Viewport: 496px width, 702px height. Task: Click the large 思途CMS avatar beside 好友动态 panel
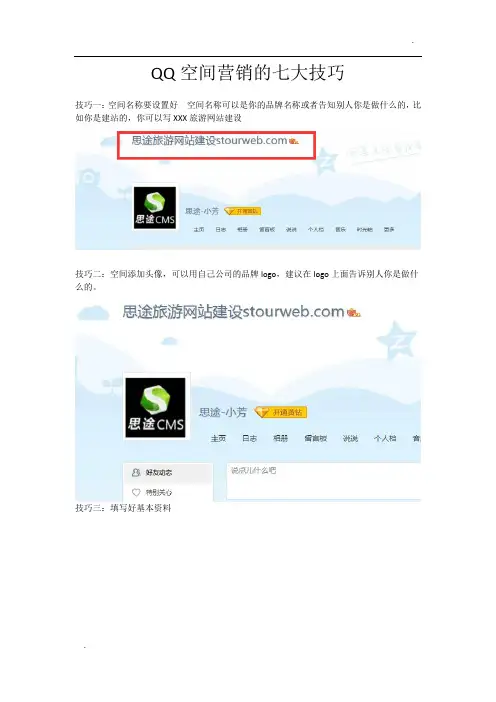(x=155, y=407)
